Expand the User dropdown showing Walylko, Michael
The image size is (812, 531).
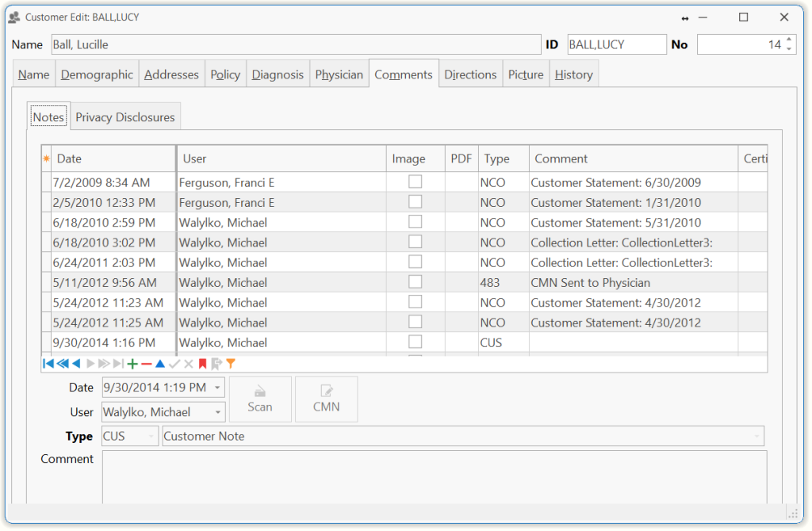(218, 412)
